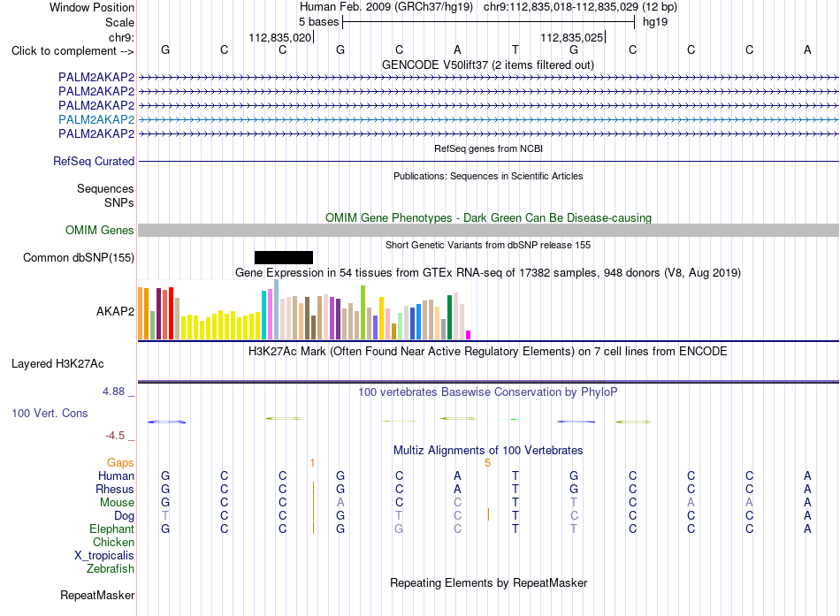The height and width of the screenshot is (616, 840).
Task: Click the OMIM Genes track label
Action: click(100, 231)
